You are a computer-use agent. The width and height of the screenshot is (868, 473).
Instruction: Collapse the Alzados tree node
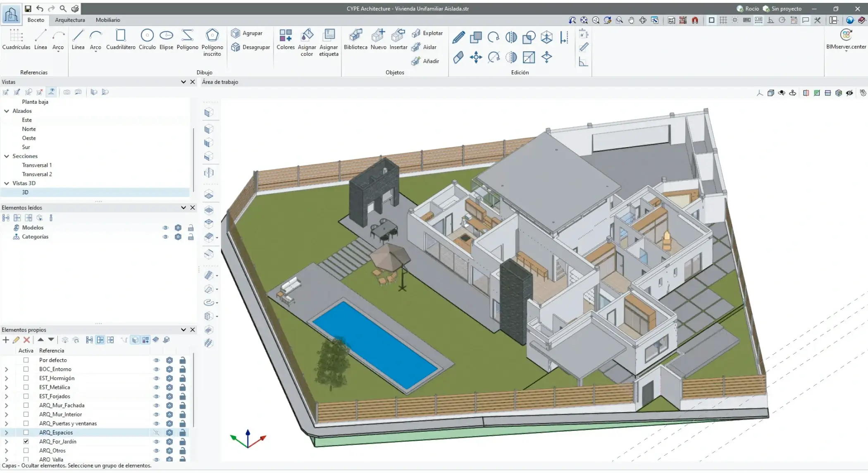[x=7, y=111]
